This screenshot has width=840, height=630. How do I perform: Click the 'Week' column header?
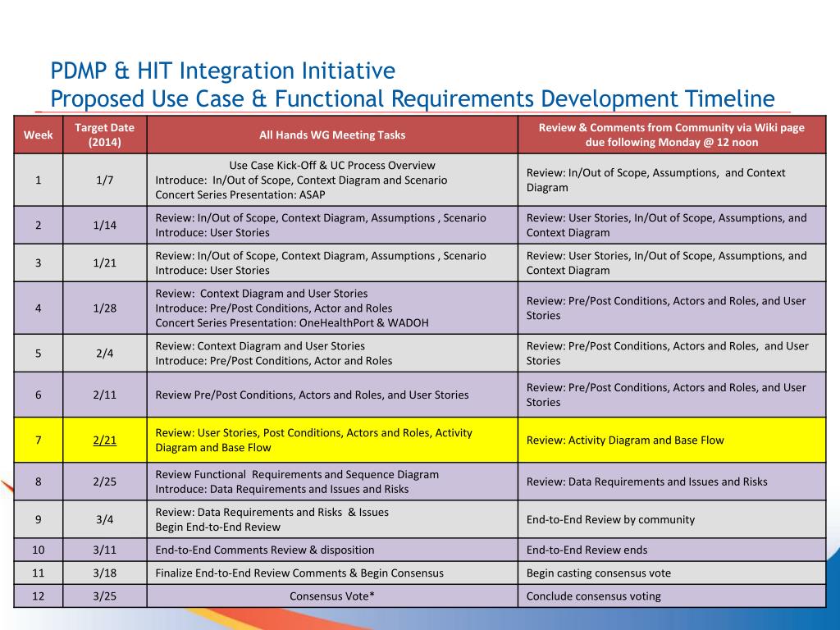point(38,135)
